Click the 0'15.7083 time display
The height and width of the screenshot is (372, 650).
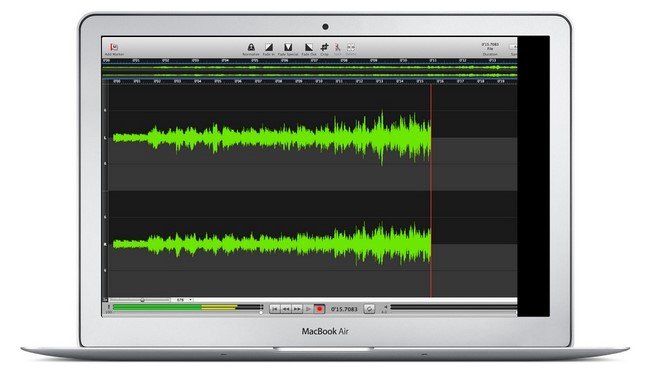tap(344, 309)
